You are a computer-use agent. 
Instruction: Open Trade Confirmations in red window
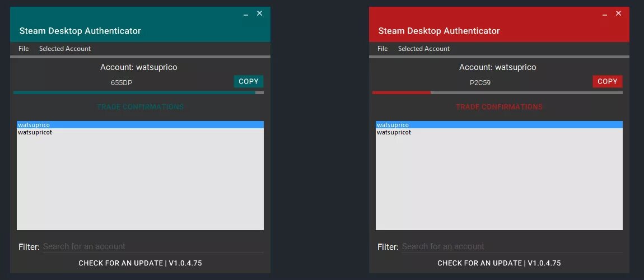[x=499, y=107]
